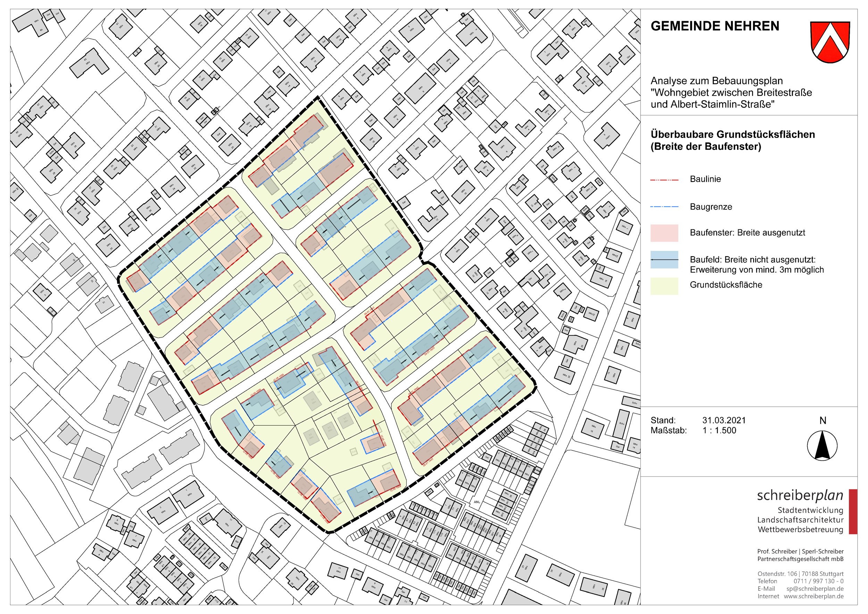Click the Baulinie legend label
The image size is (868, 614).
coord(705,179)
